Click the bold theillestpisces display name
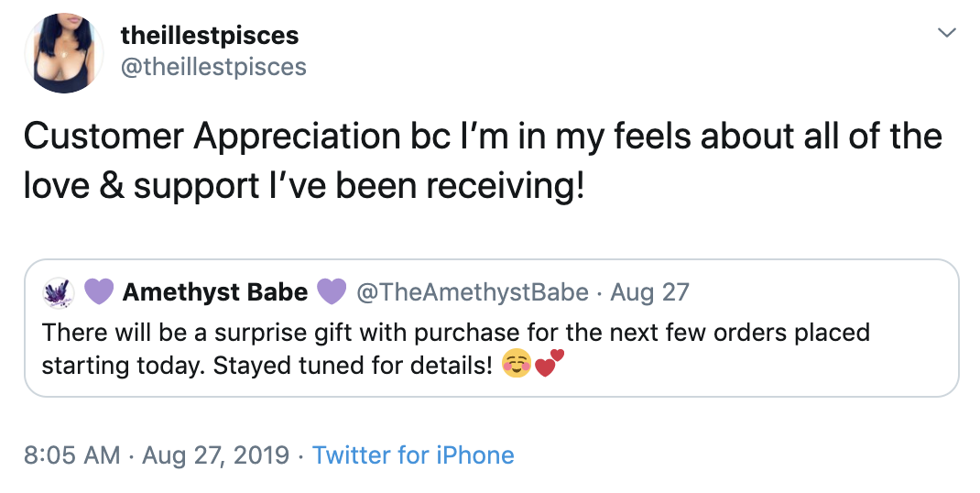This screenshot has height=493, width=980. 210,35
